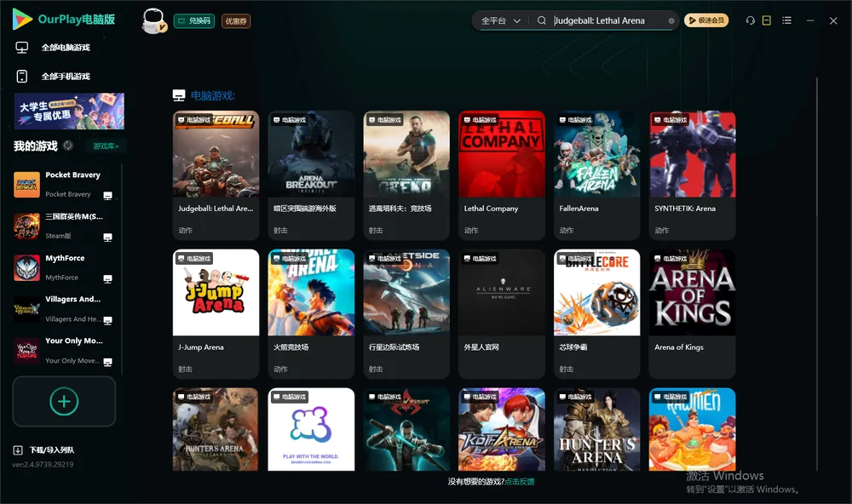852x504 pixels.
Task: Open the J-Jump Arena card
Action: pos(216,314)
